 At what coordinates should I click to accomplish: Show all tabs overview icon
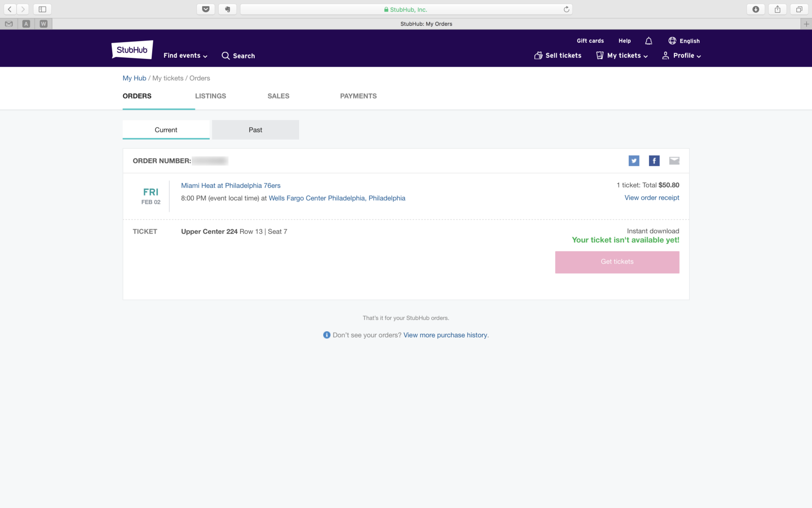pos(799,9)
